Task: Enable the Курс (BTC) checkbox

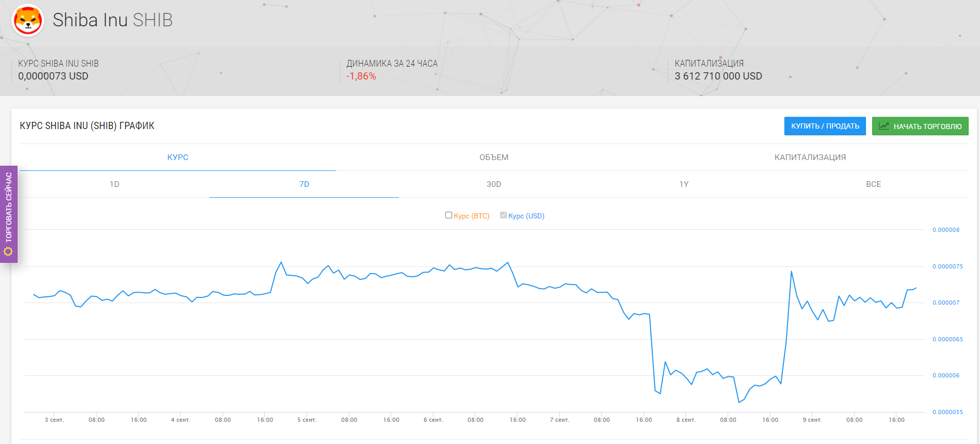Action: coord(448,215)
